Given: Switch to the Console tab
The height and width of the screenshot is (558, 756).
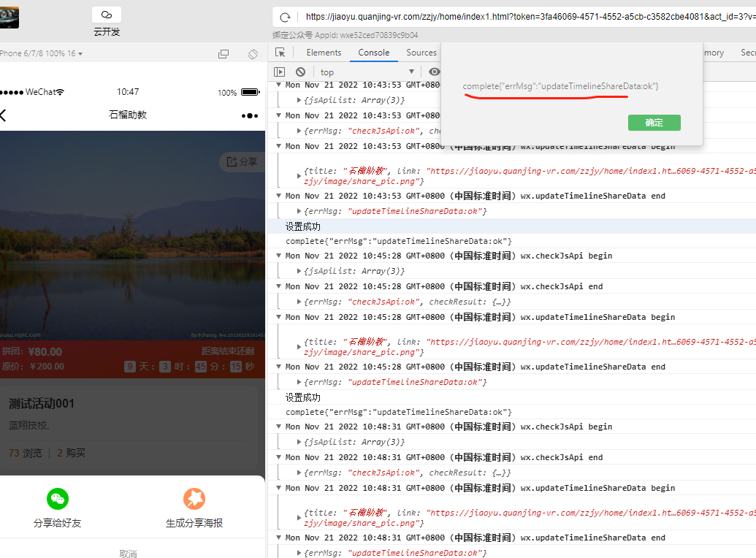Looking at the screenshot, I should (x=374, y=53).
